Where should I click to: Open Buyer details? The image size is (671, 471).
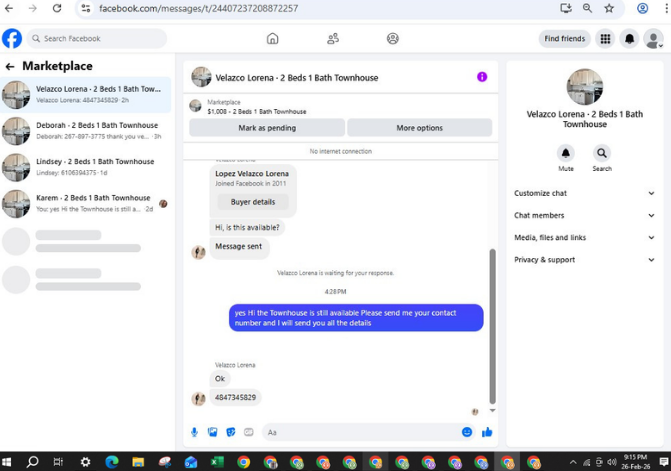253,202
